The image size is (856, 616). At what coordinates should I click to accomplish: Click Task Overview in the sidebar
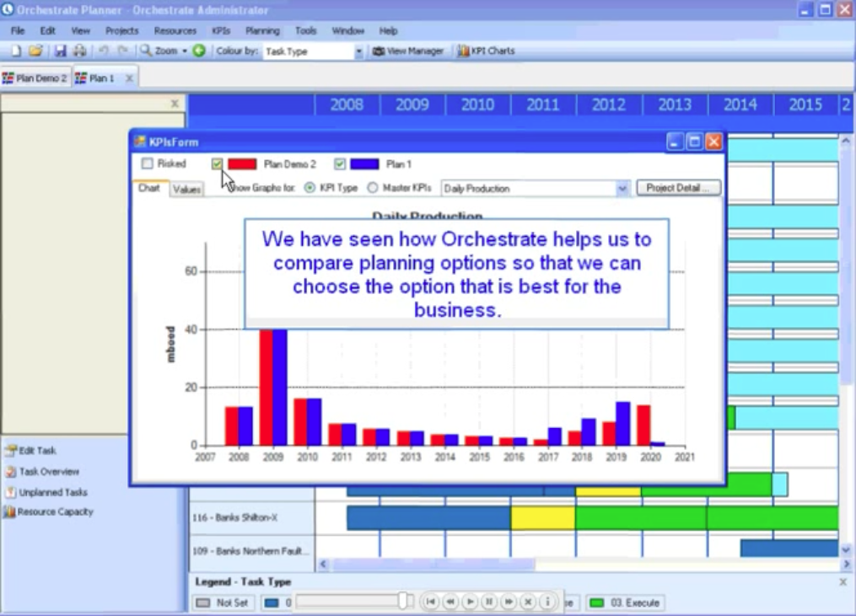[42, 471]
